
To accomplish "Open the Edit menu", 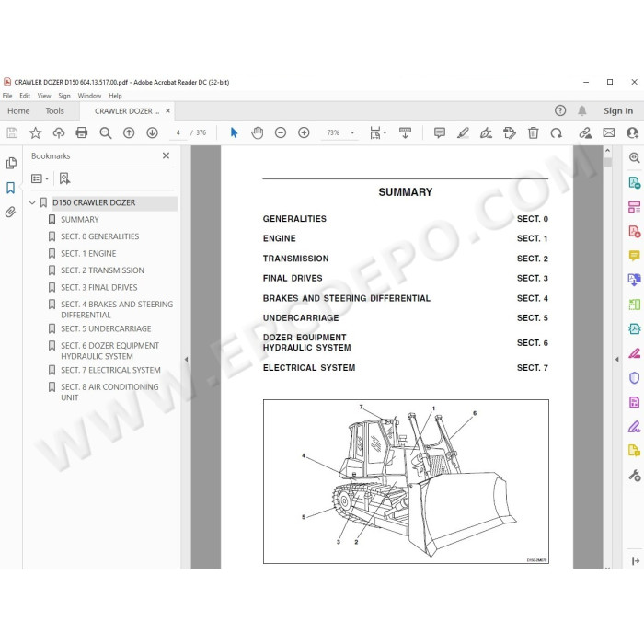I will 25,96.
